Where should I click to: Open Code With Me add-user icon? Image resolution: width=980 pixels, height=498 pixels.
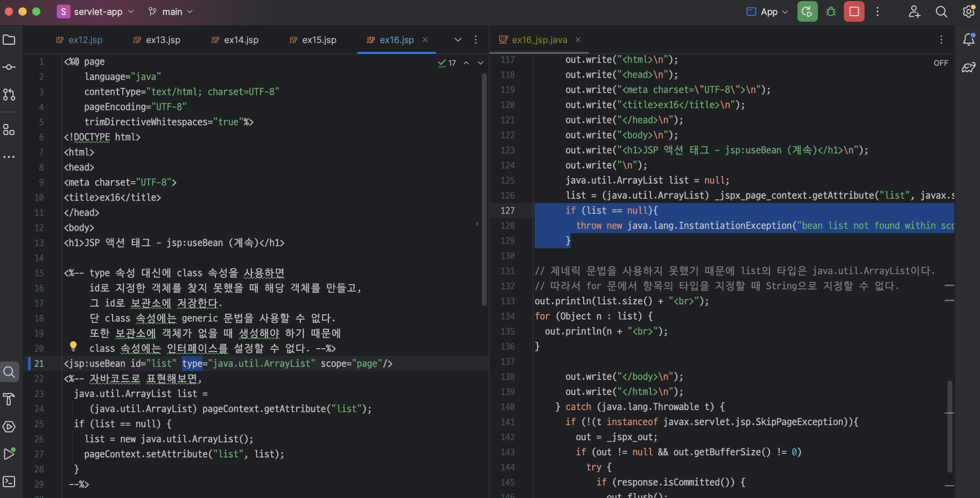(x=914, y=11)
